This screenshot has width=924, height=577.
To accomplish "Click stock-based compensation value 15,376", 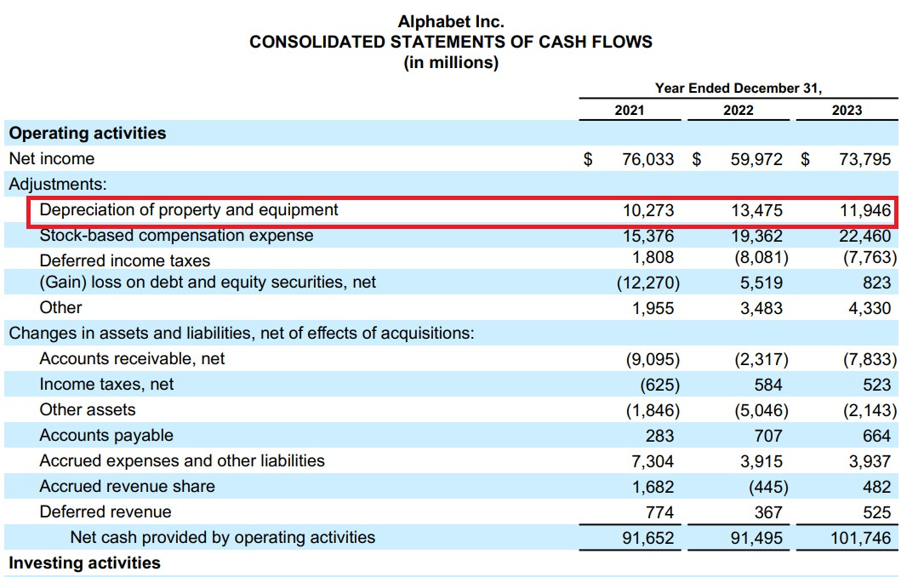I will coord(648,236).
